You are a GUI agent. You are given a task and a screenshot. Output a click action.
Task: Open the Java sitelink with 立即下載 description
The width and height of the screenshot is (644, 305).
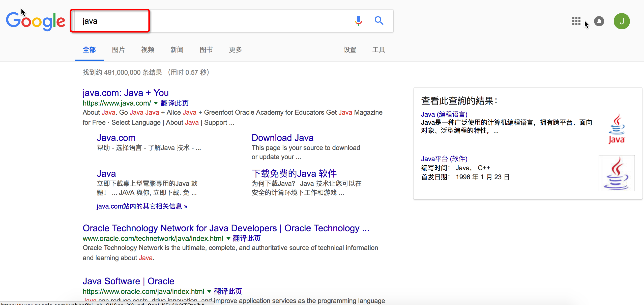point(106,174)
